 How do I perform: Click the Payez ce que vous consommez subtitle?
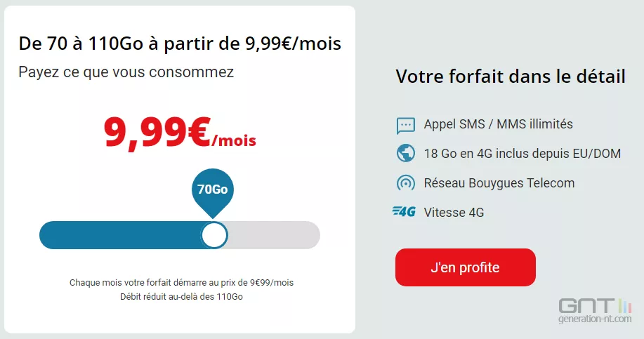pos(126,72)
